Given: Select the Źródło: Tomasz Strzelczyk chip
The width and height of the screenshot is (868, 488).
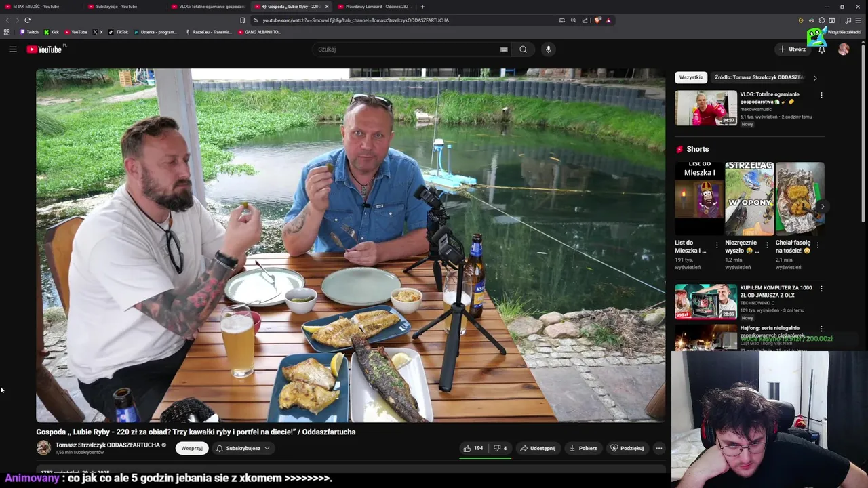Looking at the screenshot, I should point(759,77).
